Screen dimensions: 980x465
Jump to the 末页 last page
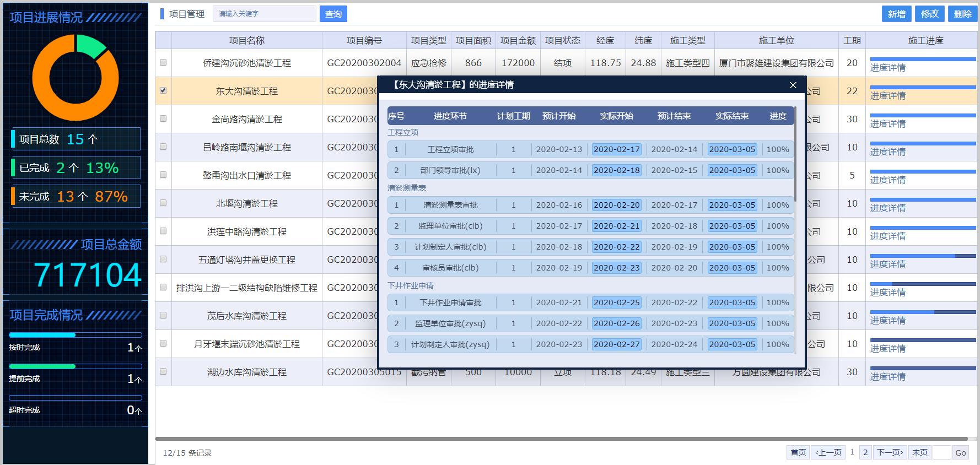919,452
